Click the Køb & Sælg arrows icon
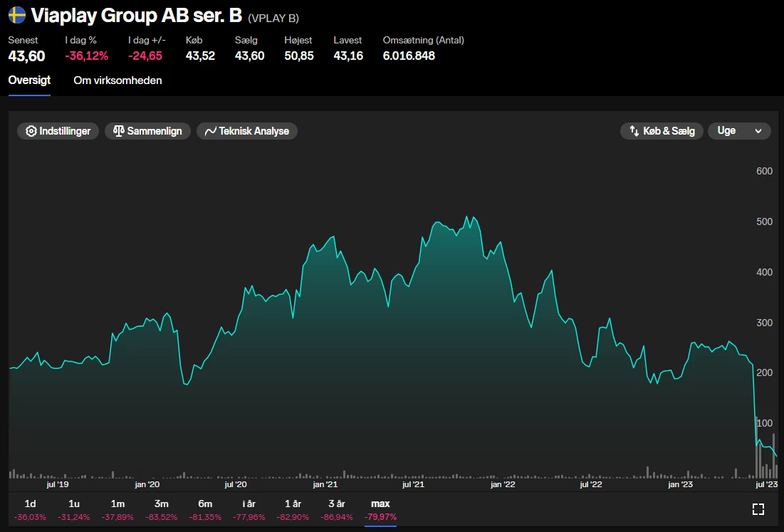Screen dimensions: 784x532 click(633, 131)
